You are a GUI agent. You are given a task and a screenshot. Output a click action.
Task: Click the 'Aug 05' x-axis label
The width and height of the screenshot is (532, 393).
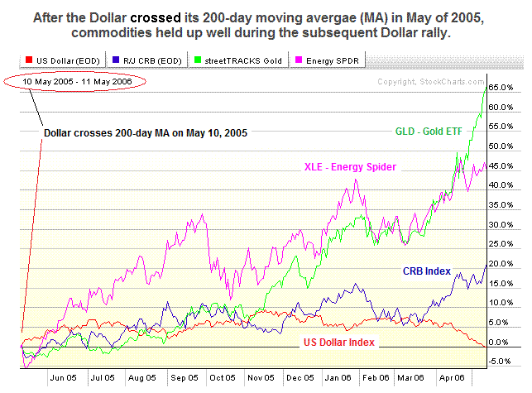click(x=141, y=378)
